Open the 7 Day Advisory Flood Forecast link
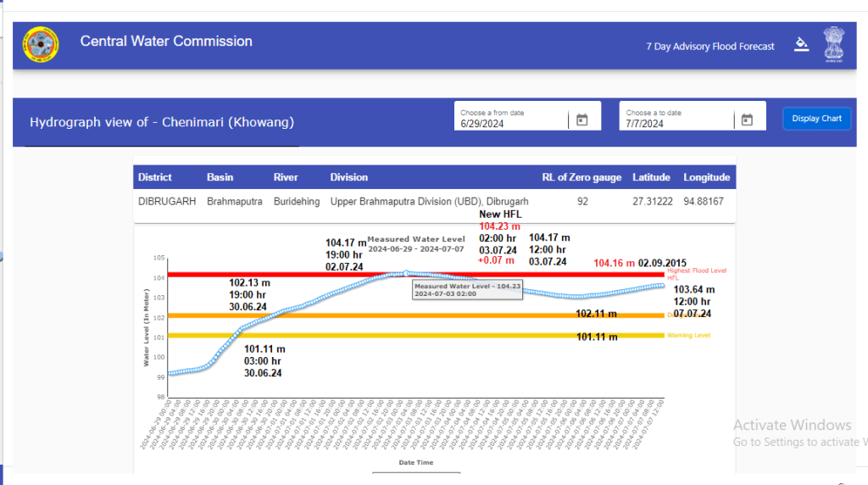This screenshot has height=485, width=868. tap(709, 47)
